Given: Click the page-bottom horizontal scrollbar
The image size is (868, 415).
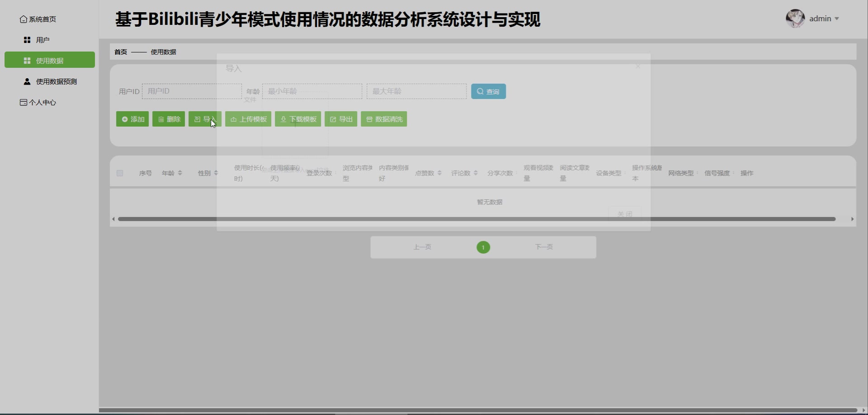Looking at the screenshot, I should coord(478,410).
